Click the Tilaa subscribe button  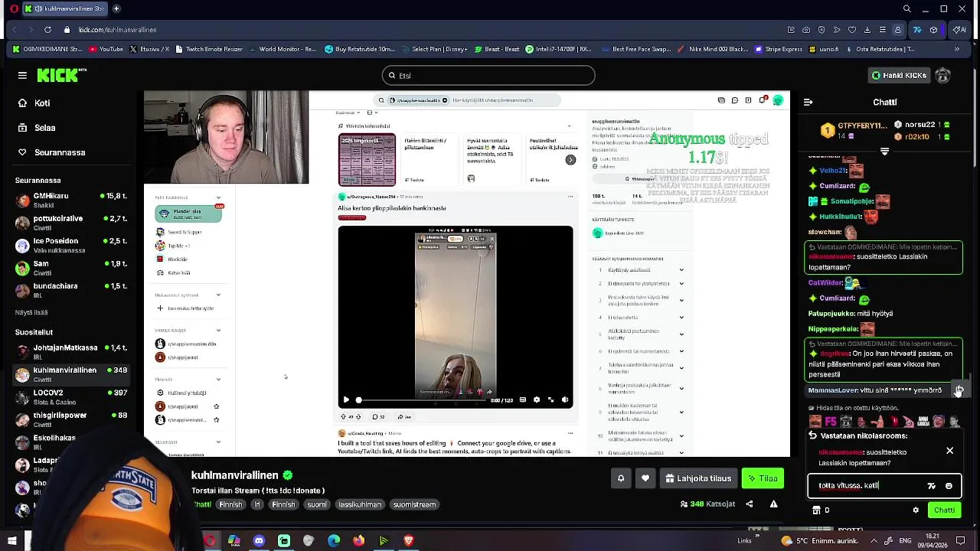[763, 478]
